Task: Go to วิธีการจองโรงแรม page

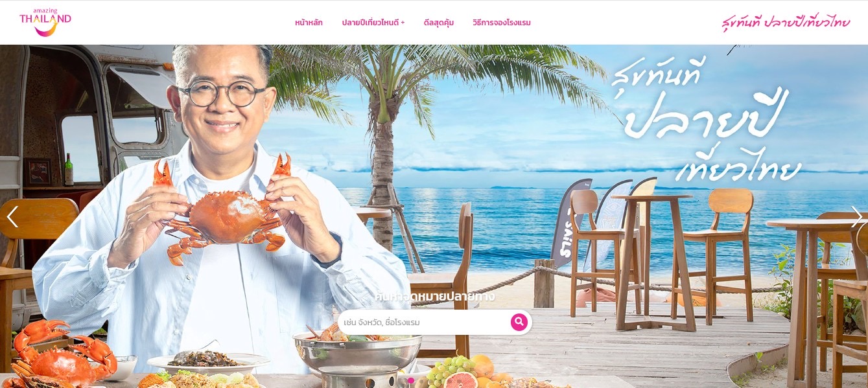Action: tap(502, 23)
